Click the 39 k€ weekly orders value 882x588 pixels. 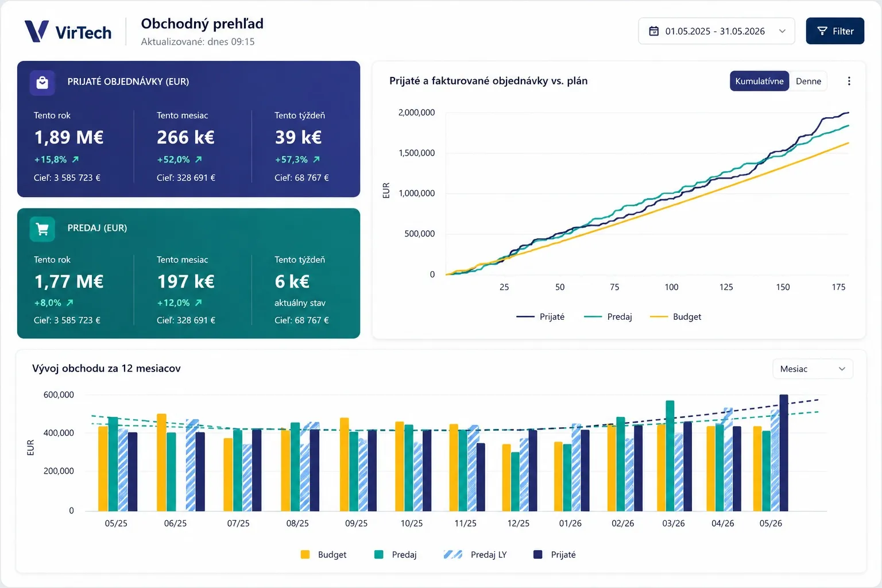[x=298, y=137]
